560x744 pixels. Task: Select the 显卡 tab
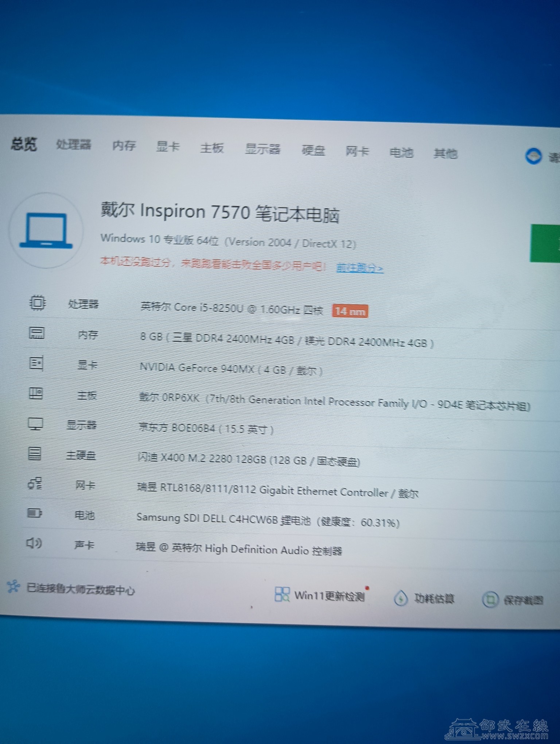point(168,147)
